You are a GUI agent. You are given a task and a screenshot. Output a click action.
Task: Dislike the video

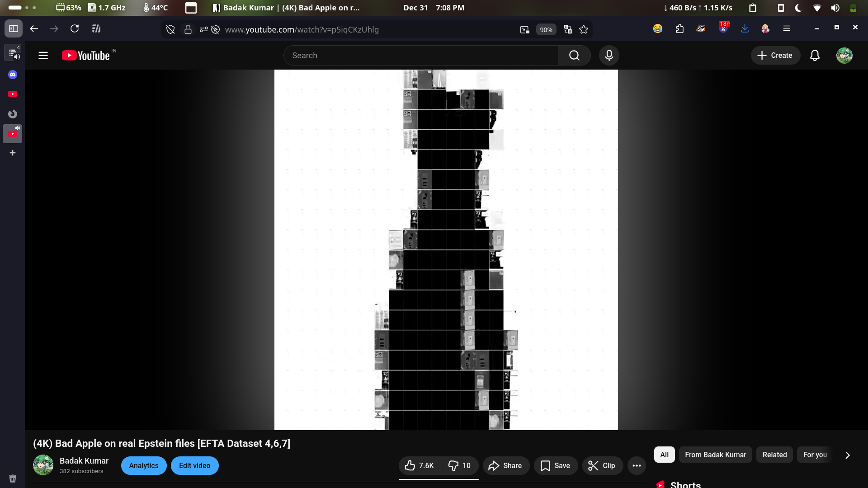[453, 465]
